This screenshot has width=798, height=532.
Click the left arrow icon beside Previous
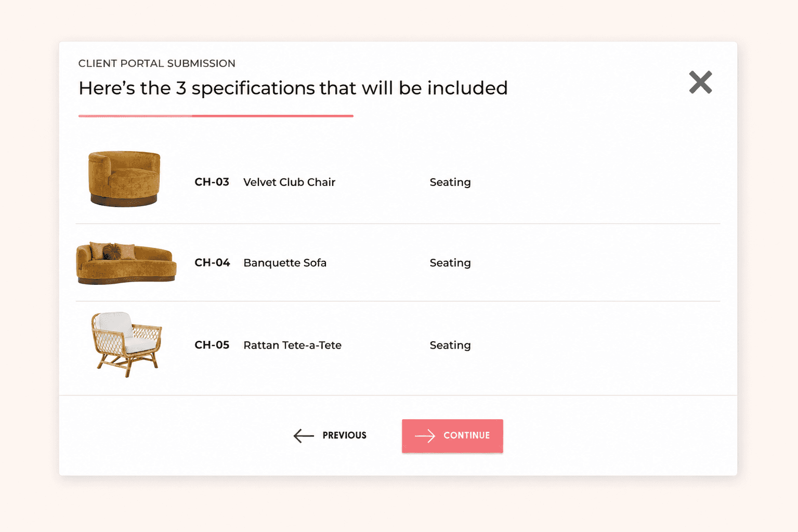click(304, 435)
